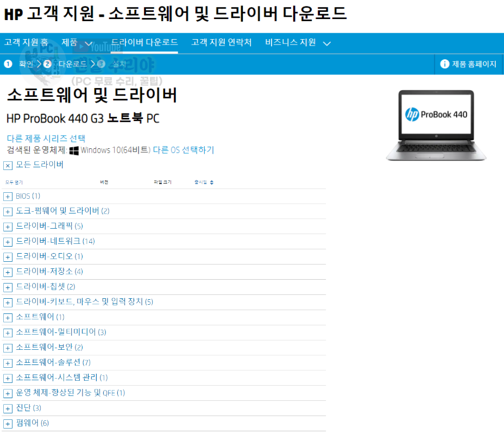
Task: Click the 모든 드라이버 link
Action: 40,165
